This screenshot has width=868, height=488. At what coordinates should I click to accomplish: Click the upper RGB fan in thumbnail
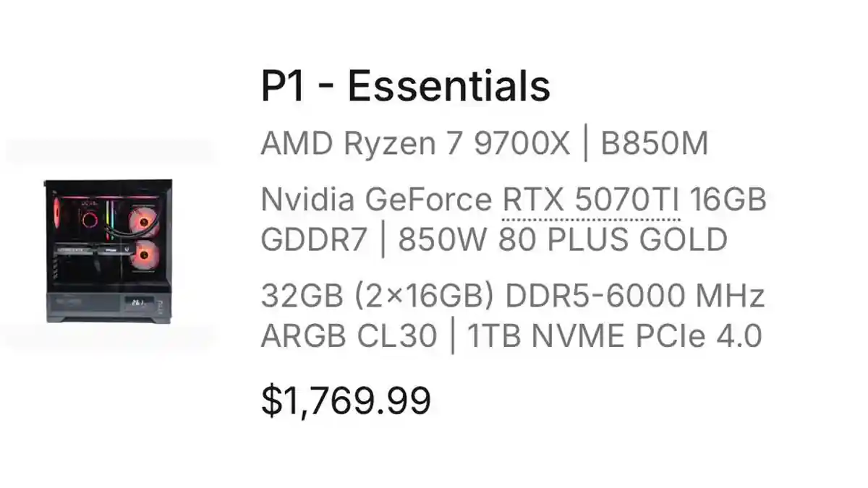145,222
